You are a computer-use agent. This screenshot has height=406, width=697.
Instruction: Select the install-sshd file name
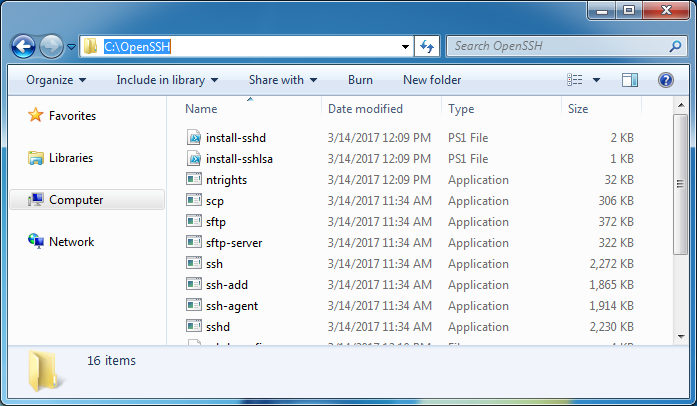(x=236, y=138)
